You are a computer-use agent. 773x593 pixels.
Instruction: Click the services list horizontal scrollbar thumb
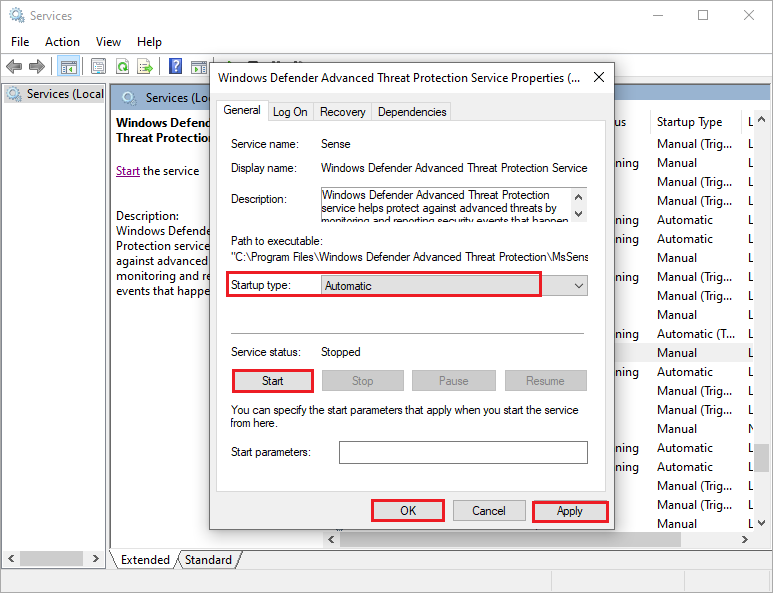(x=510, y=540)
